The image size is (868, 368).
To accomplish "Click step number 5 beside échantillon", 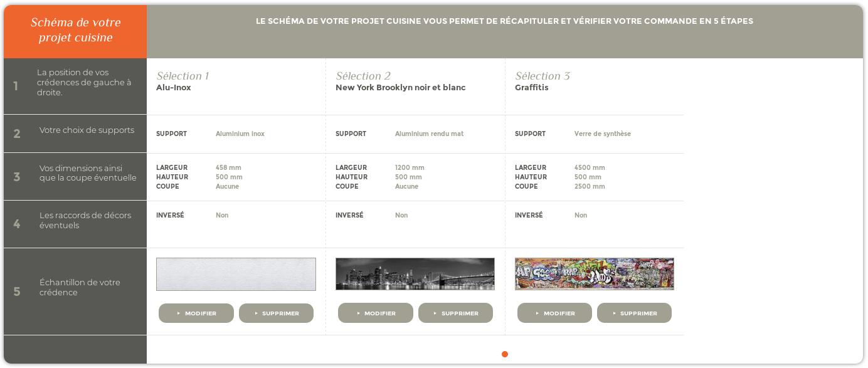I will (17, 292).
